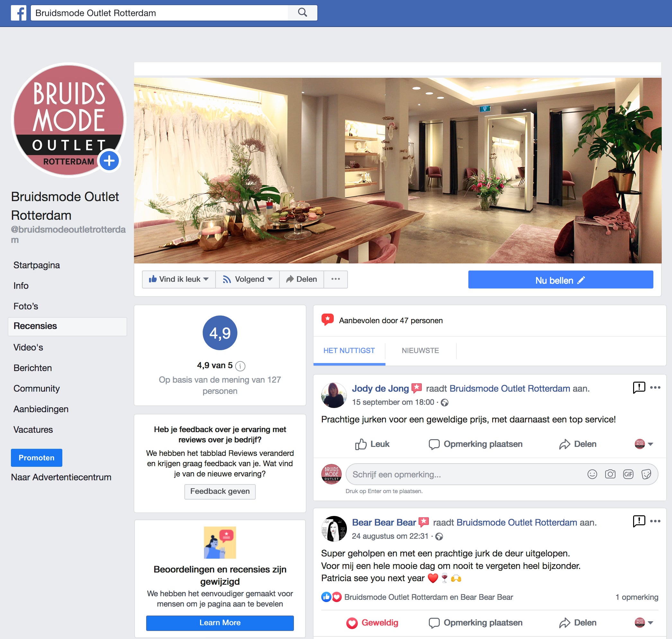Image resolution: width=672 pixels, height=639 pixels.
Task: Click the Promoten button
Action: point(36,457)
